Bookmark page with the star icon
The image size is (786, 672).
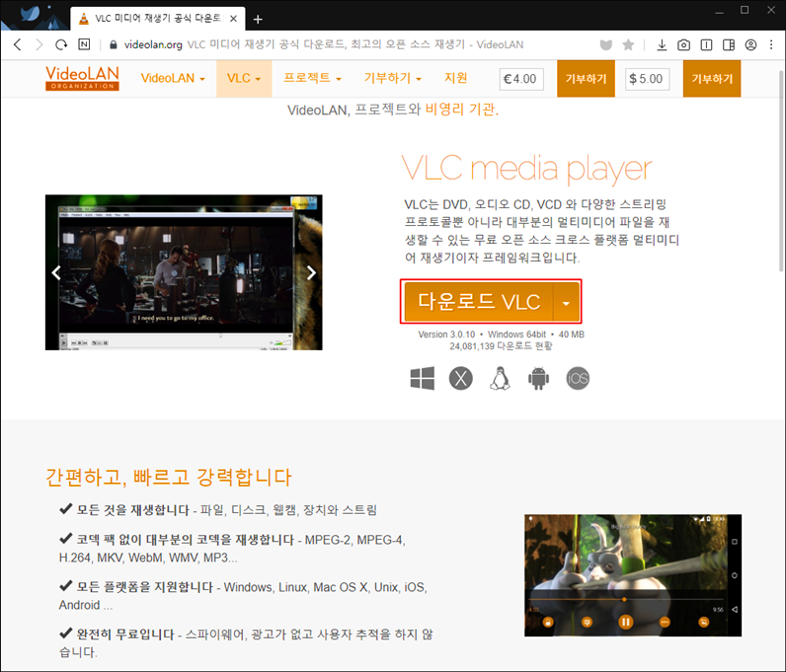click(x=628, y=45)
